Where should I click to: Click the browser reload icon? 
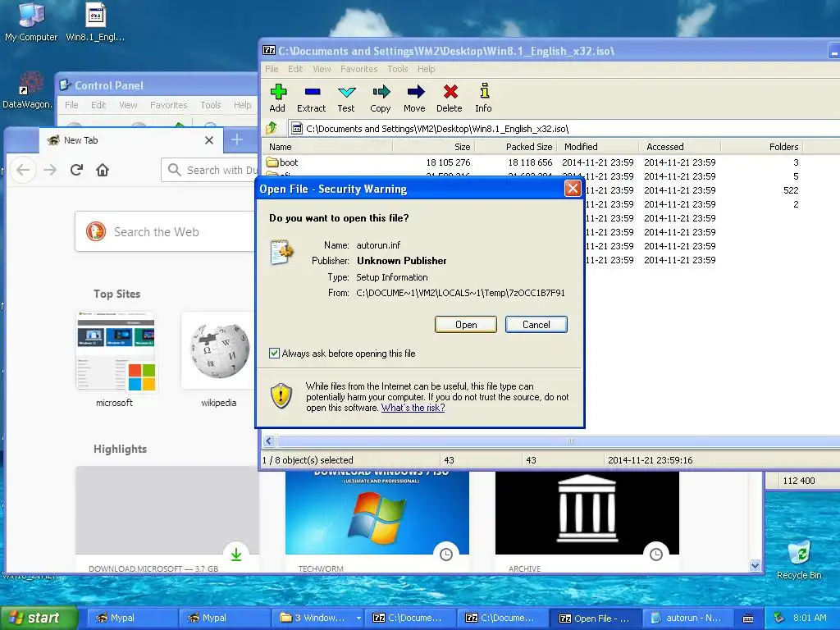[76, 170]
